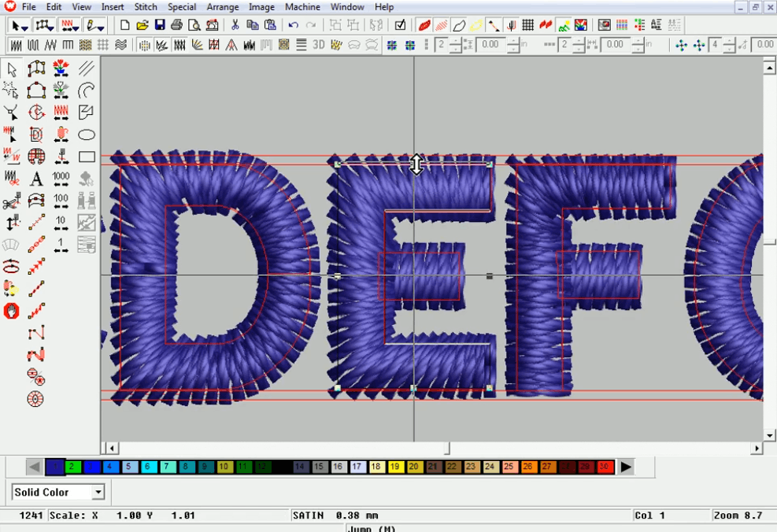Image resolution: width=777 pixels, height=532 pixels.
Task: Click the first 0.00 inch spacing field
Action: [x=490, y=45]
